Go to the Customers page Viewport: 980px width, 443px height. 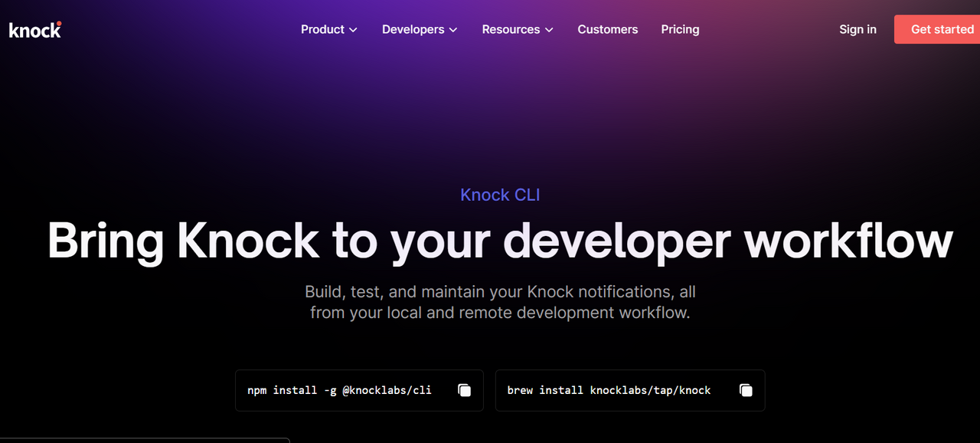pos(608,29)
